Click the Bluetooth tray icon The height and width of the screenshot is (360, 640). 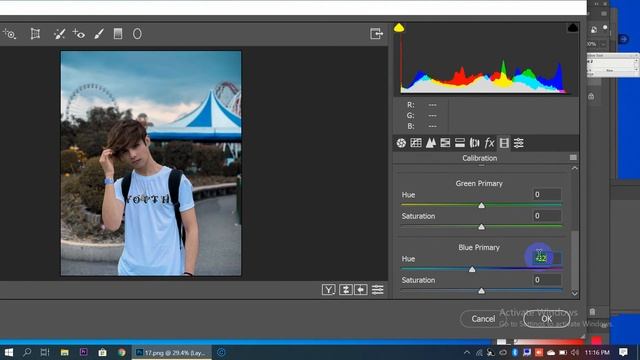pos(515,352)
